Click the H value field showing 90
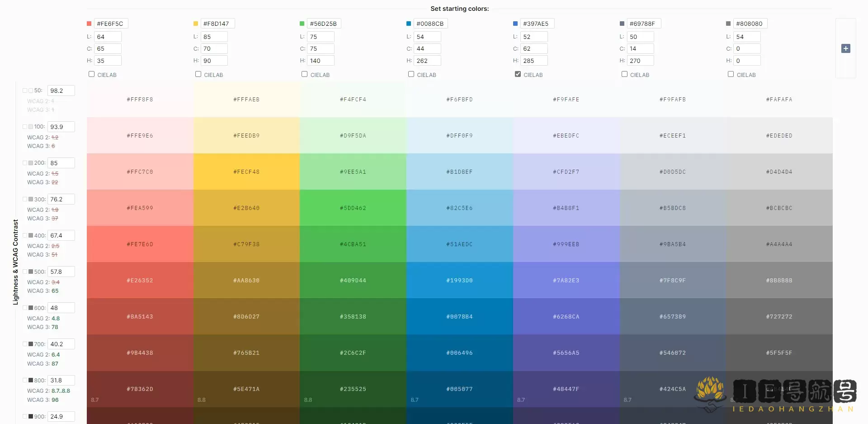This screenshot has height=424, width=868. pos(214,60)
